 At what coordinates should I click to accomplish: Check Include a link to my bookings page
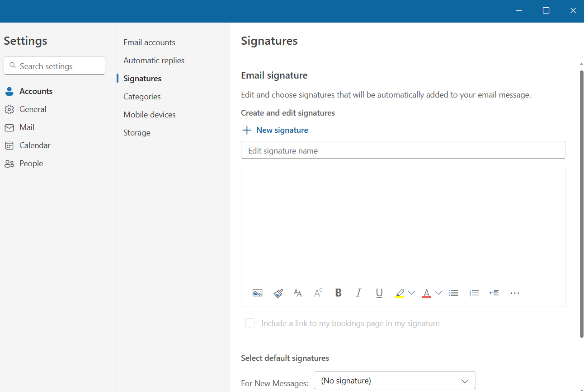tap(250, 323)
